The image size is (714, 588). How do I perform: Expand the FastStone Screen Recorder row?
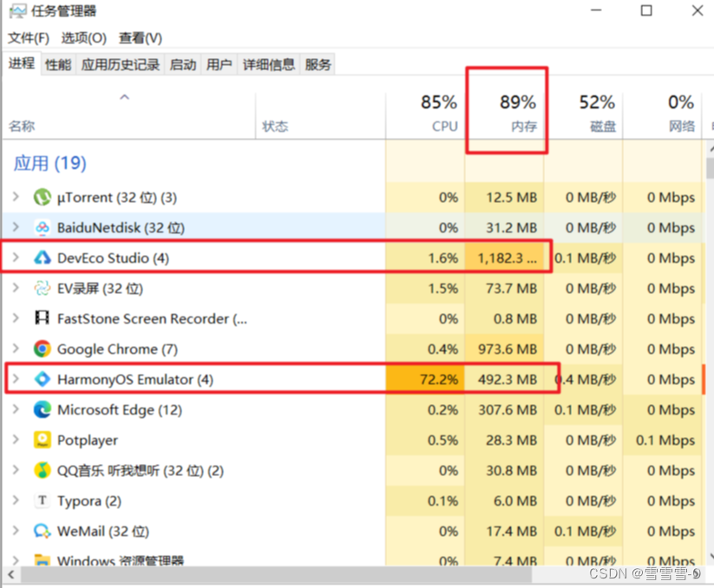16,318
